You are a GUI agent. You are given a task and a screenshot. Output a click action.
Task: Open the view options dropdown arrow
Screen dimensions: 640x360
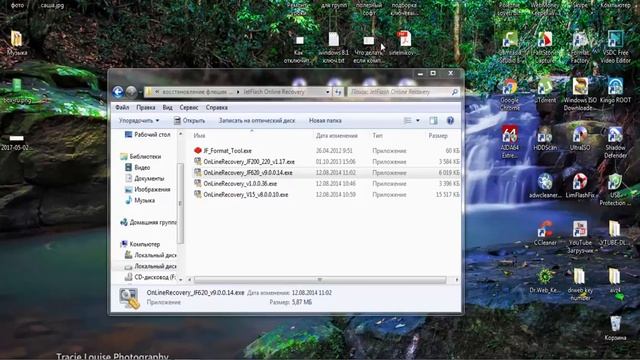point(418,120)
